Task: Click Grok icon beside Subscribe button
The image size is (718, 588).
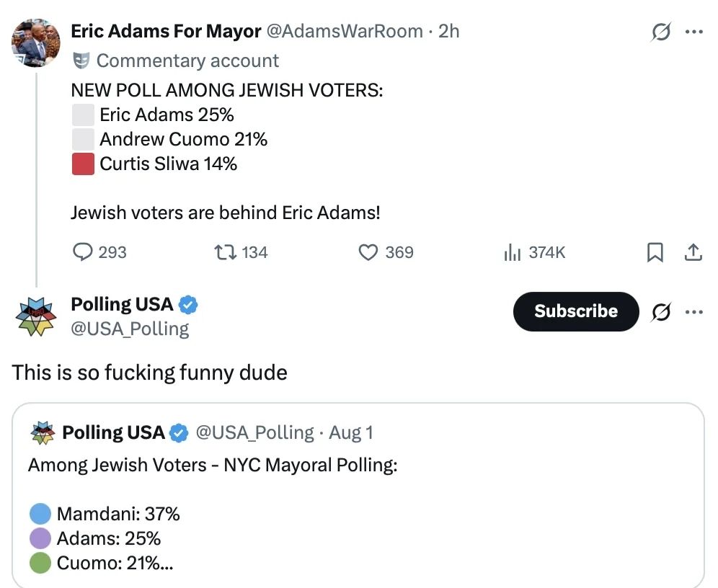Action: [x=661, y=312]
